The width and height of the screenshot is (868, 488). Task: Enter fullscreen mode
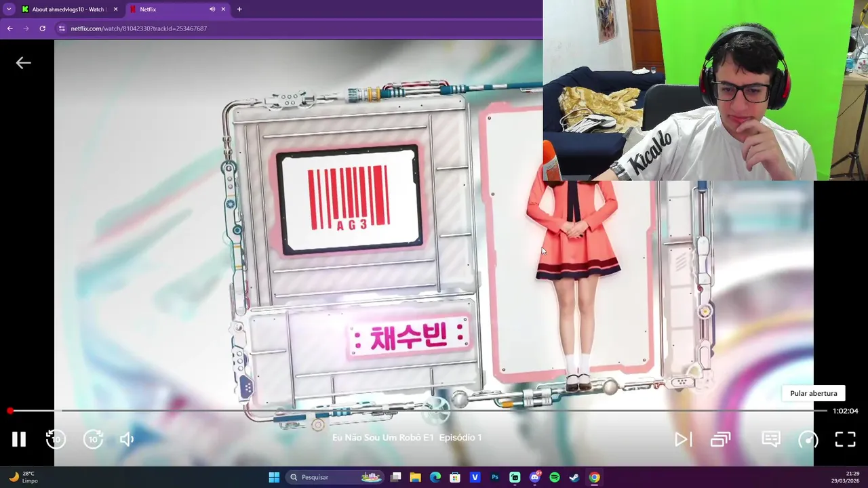pyautogui.click(x=845, y=439)
